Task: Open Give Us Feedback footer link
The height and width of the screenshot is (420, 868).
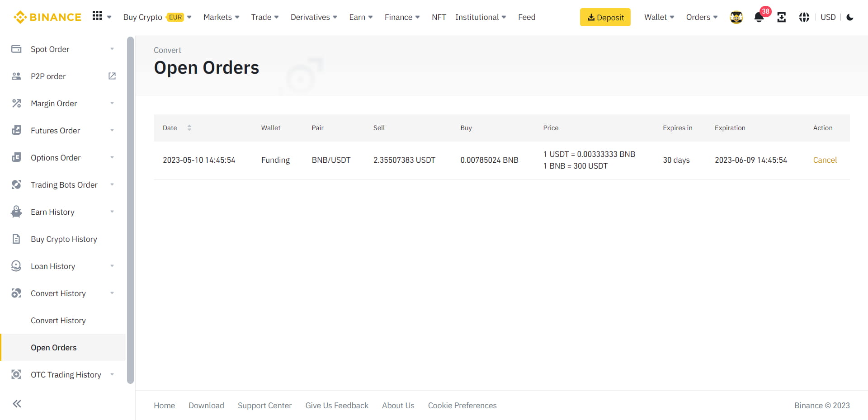Action: pos(337,406)
